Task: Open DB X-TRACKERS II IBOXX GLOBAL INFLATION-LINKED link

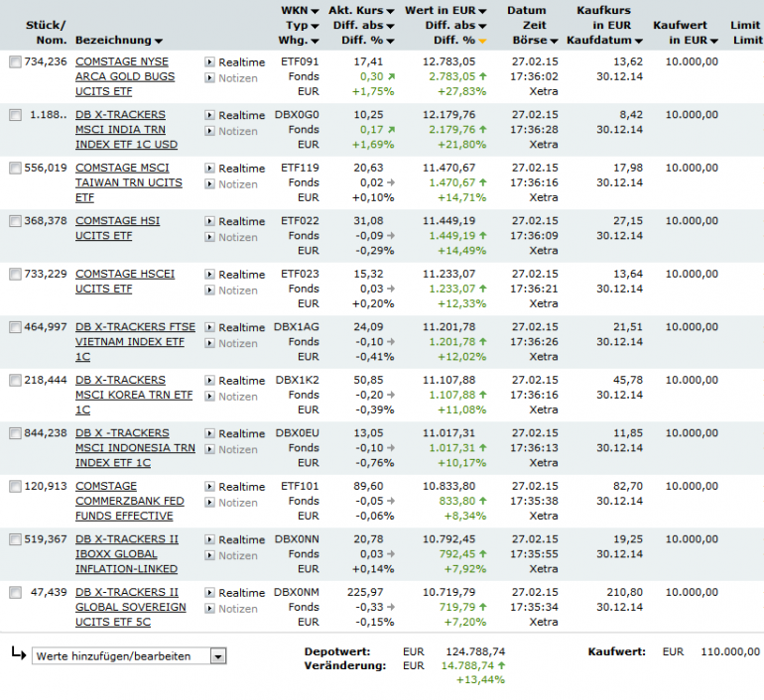Action: [127, 554]
